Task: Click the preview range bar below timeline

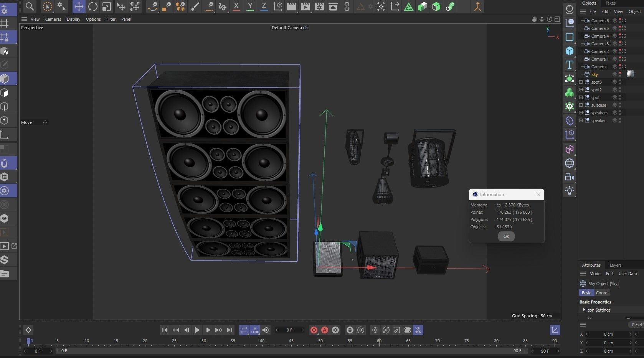Action: pos(292,351)
